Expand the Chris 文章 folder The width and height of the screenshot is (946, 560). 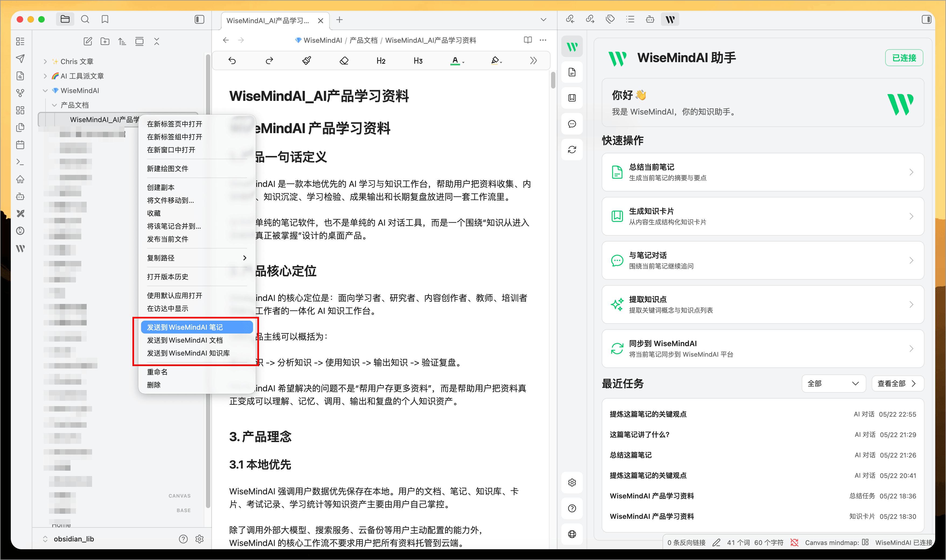45,62
